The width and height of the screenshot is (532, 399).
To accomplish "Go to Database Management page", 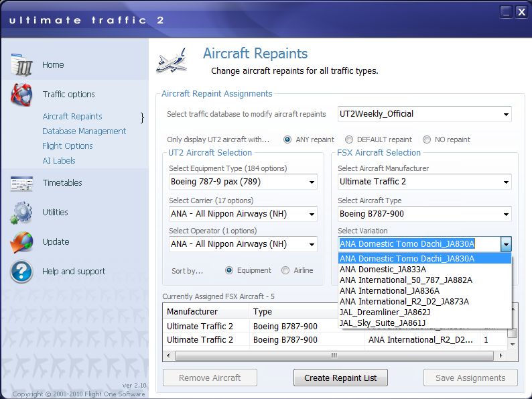I will pos(84,131).
